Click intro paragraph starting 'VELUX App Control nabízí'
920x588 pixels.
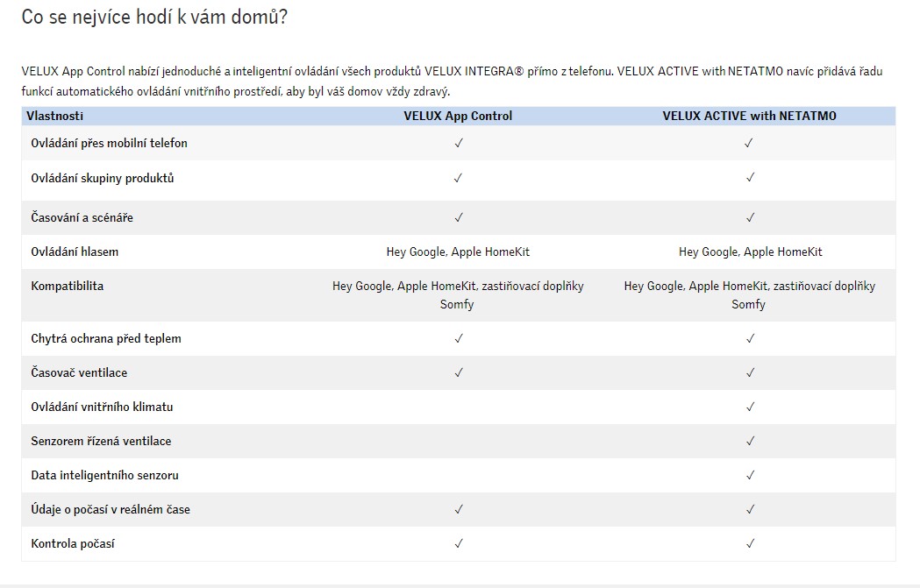coord(452,81)
